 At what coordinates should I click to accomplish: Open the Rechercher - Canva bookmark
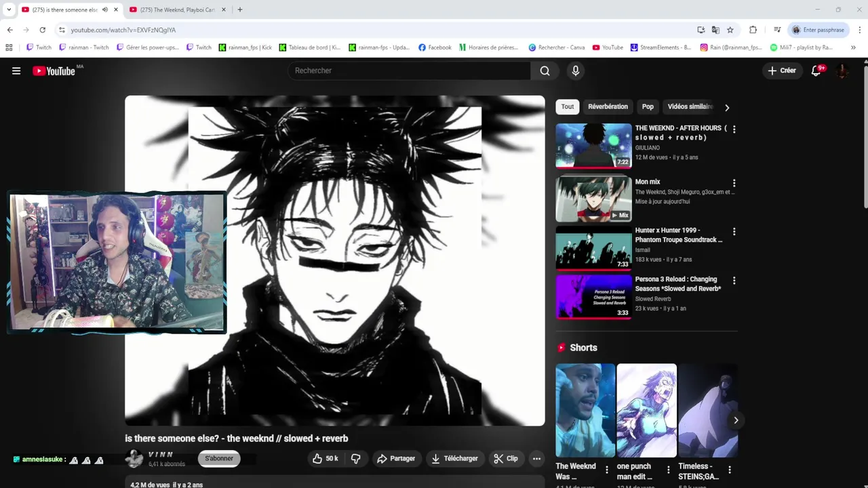(x=557, y=47)
